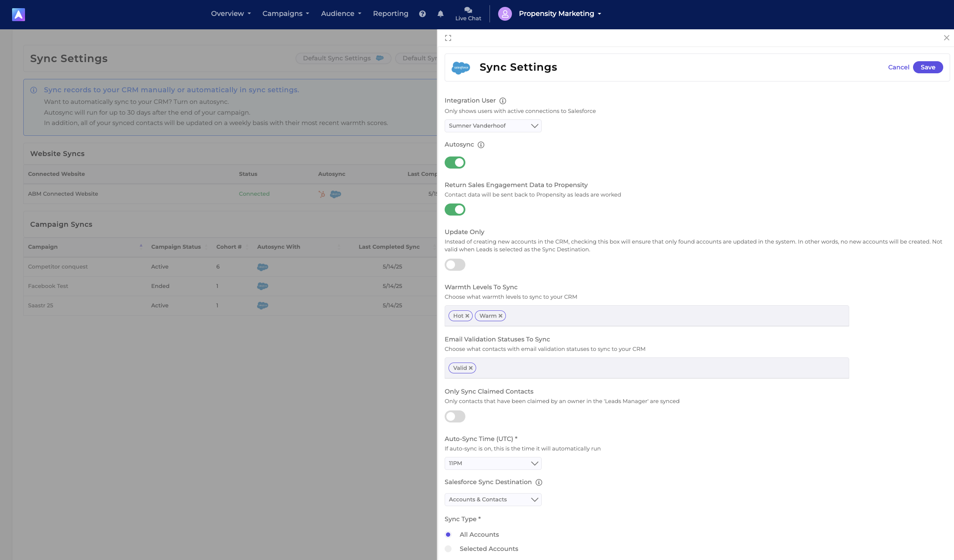
Task: Open Integration User dropdown
Action: (x=493, y=126)
